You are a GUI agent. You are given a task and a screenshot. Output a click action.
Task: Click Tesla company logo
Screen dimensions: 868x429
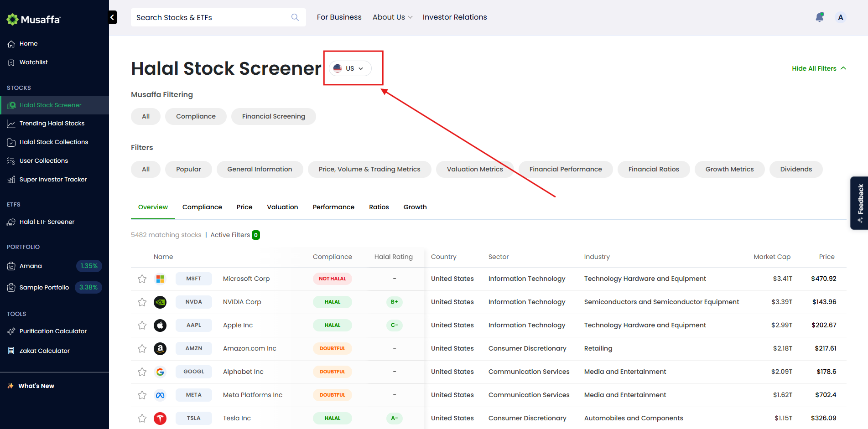[x=160, y=418]
